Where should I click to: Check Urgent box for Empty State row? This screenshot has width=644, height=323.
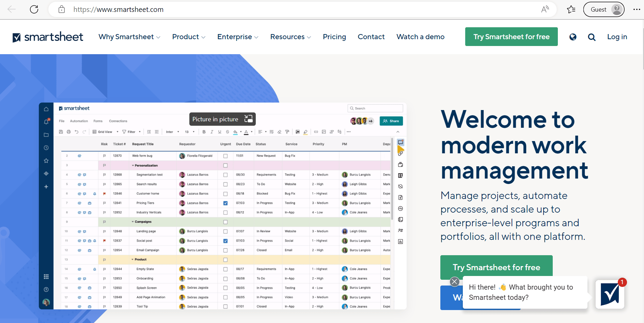tap(225, 269)
